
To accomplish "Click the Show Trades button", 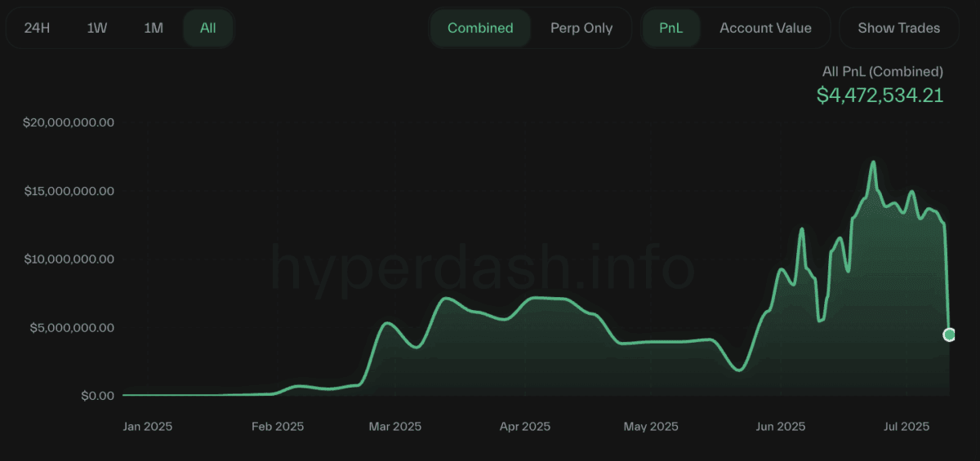I will 898,28.
